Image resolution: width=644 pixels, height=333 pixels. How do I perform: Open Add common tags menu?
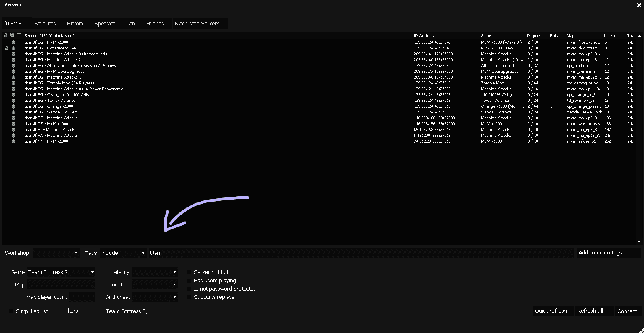coord(608,253)
